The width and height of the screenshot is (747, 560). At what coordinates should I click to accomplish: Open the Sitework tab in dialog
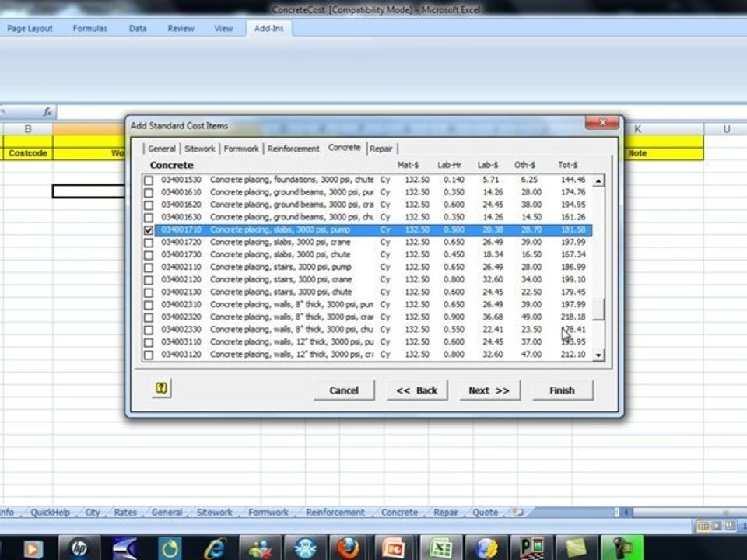click(200, 149)
